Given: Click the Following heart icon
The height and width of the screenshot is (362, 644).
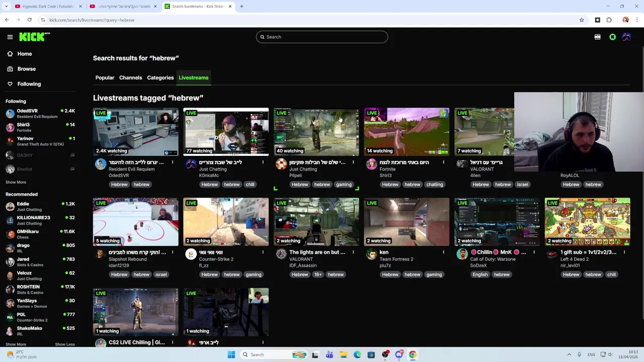Looking at the screenshot, I should 10,84.
